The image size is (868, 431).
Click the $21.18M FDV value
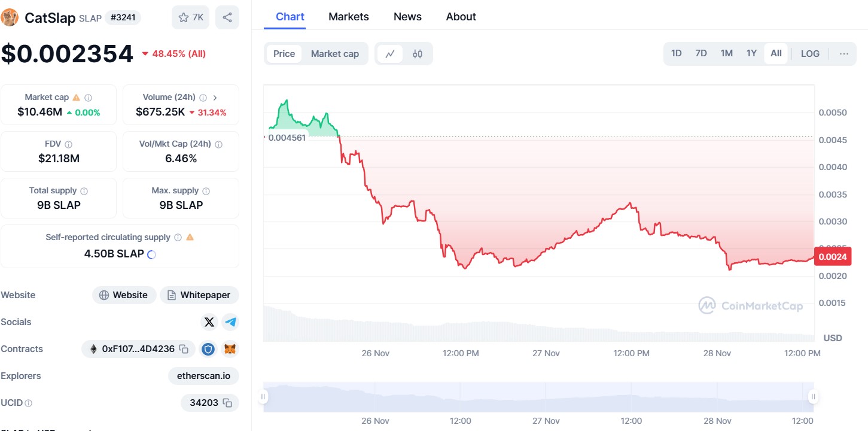(59, 159)
